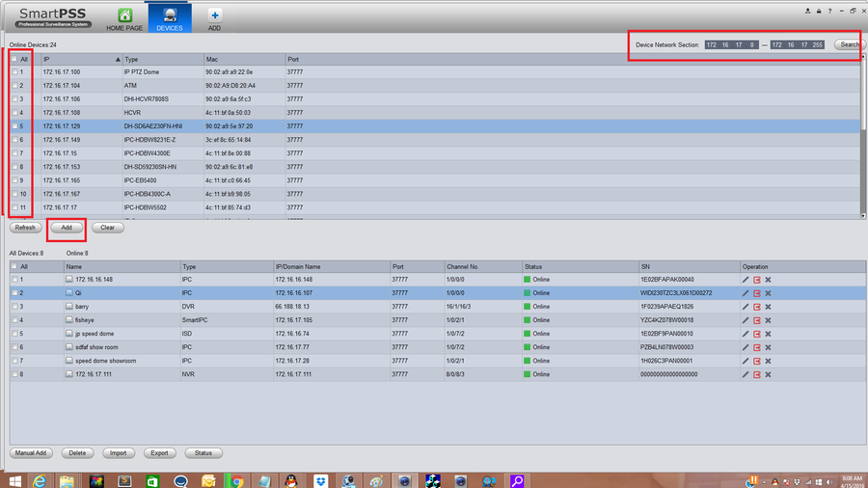Screen dimensions: 868x488
Task: Click the ADD plus icon tab
Action: click(x=215, y=15)
